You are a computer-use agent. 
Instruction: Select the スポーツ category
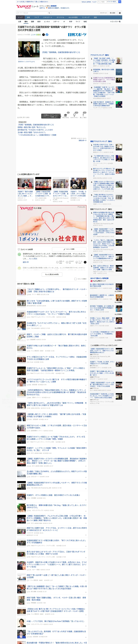coord(56,21)
